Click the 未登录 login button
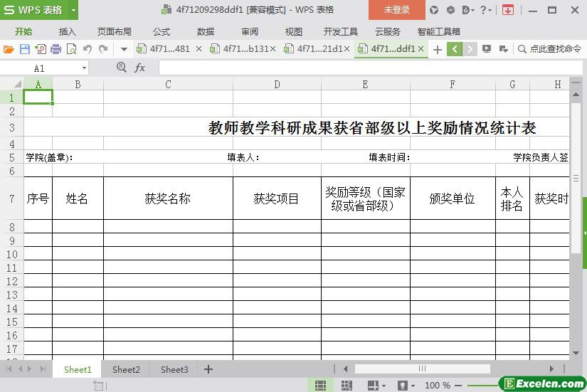Viewport: 587px width, 392px height. coord(397,10)
